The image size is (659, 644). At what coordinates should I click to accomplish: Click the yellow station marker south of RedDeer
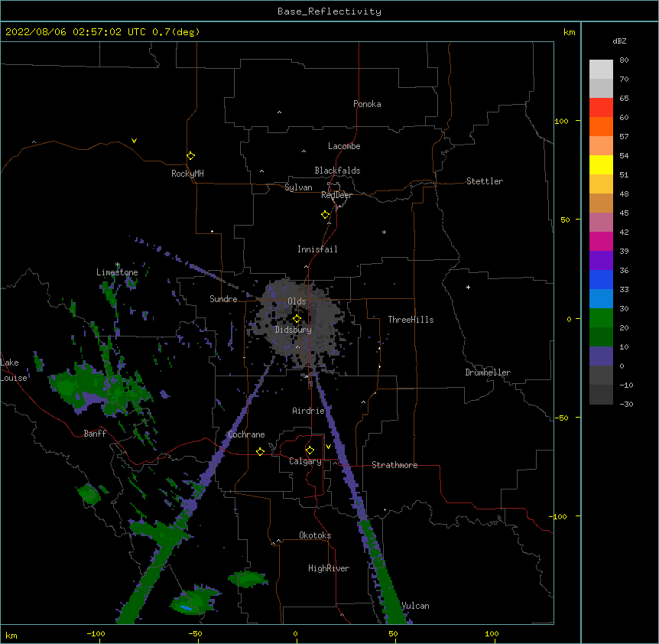tap(326, 215)
